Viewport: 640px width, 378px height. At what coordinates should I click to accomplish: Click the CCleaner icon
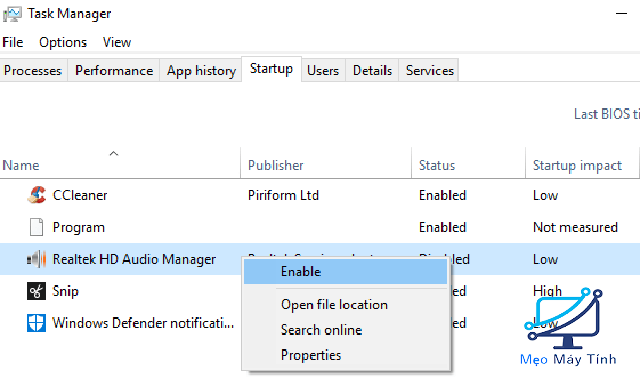point(36,195)
